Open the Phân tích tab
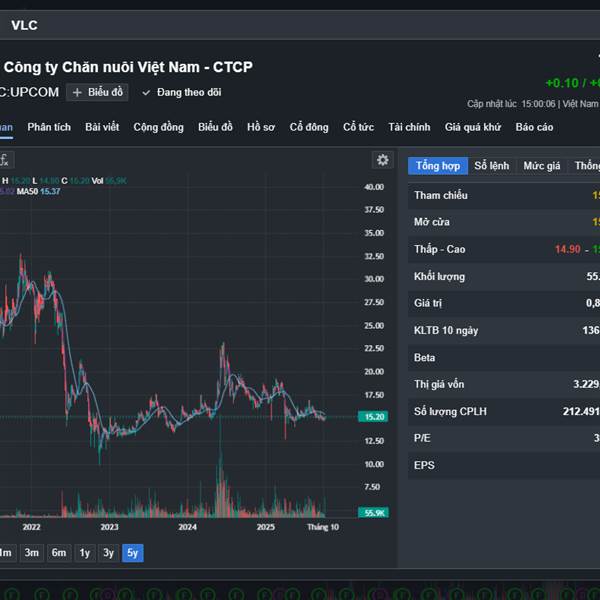 click(x=49, y=127)
